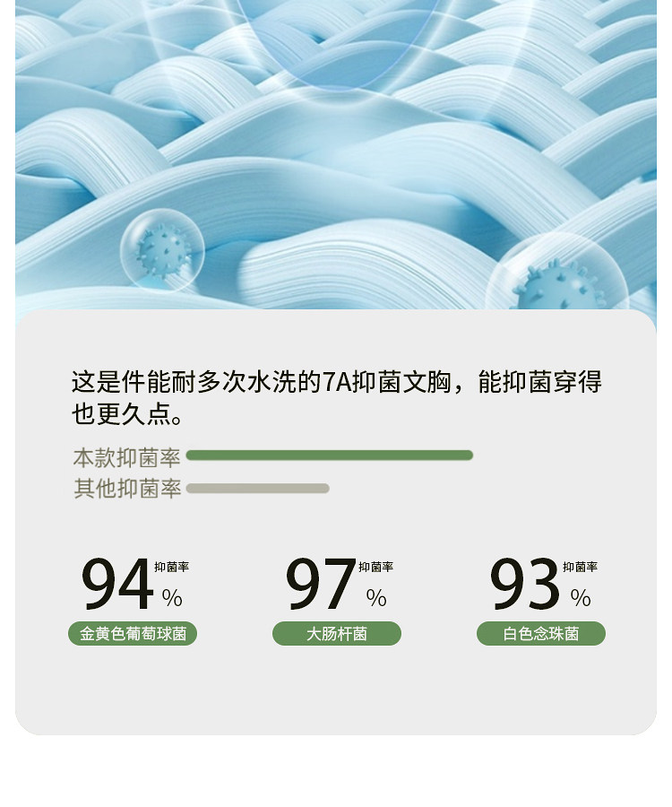The width and height of the screenshot is (672, 807).
Task: Click the large 97 number
Action: tap(321, 585)
